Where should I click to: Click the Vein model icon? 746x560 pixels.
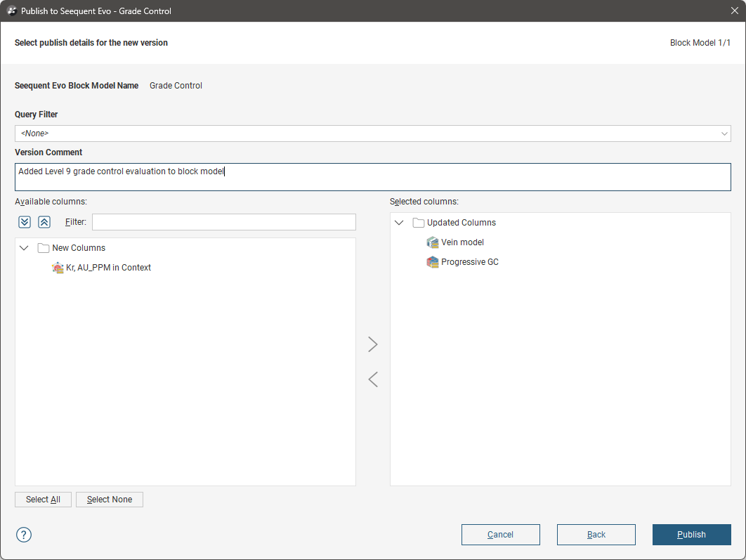click(x=433, y=242)
